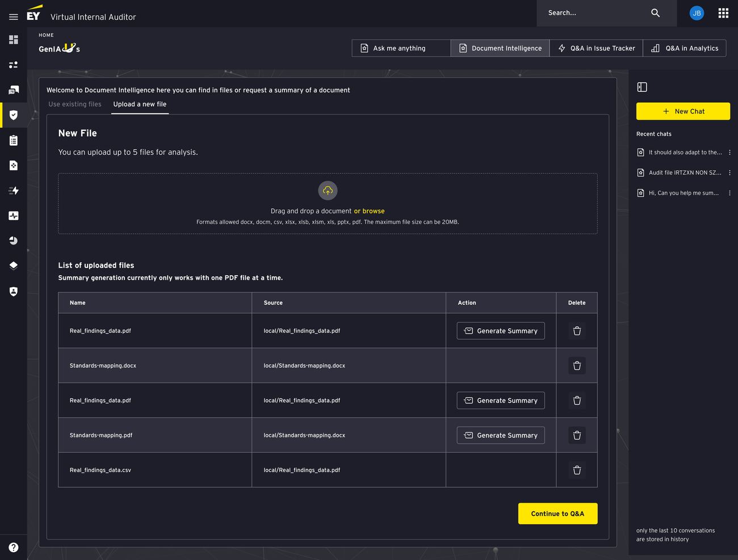Click Continue to Q&A button
Screen dimensions: 738x560
[x=557, y=513]
